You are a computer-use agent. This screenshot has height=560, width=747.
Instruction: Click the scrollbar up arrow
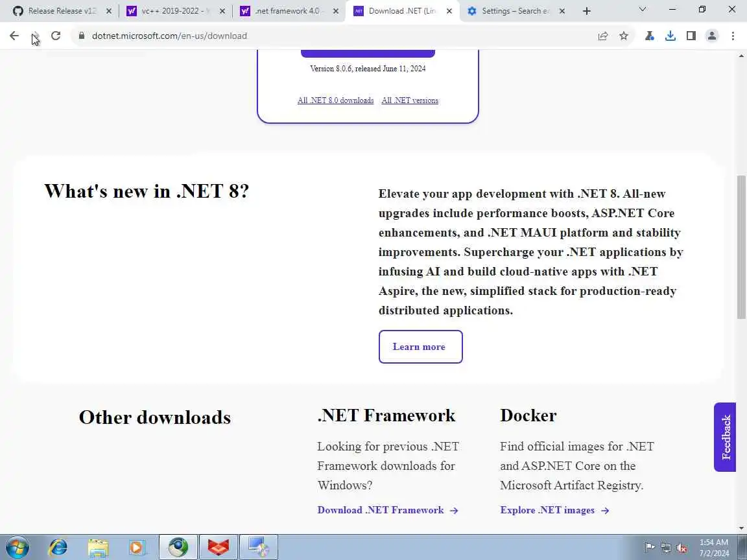point(741,55)
